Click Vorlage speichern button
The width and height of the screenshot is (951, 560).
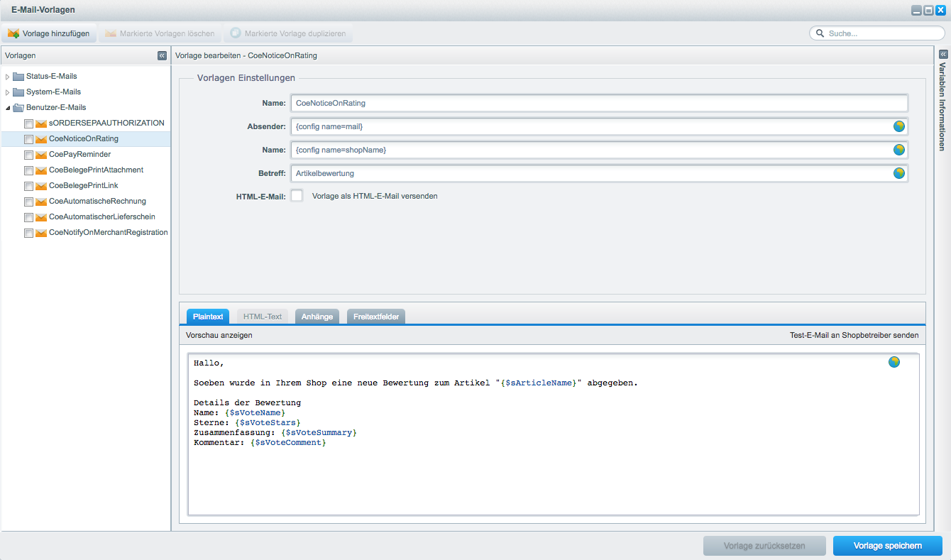pos(888,546)
